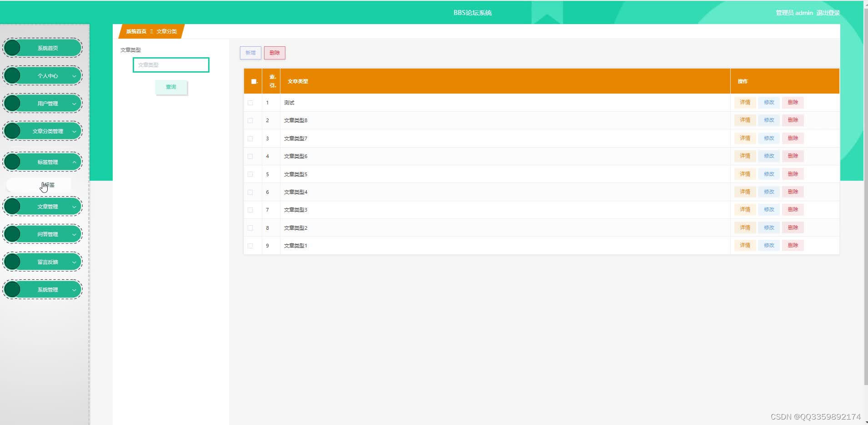
Task: Check the checkbox for row 文章类型4
Action: pos(250,192)
